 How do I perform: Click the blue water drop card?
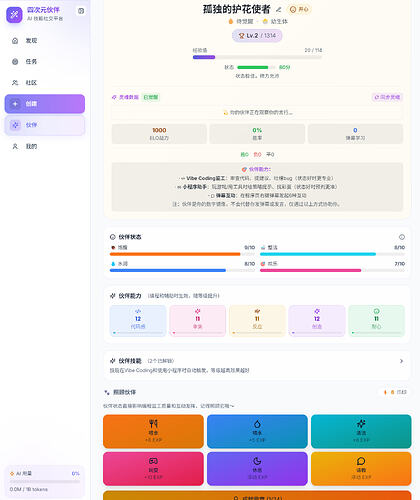(257, 431)
